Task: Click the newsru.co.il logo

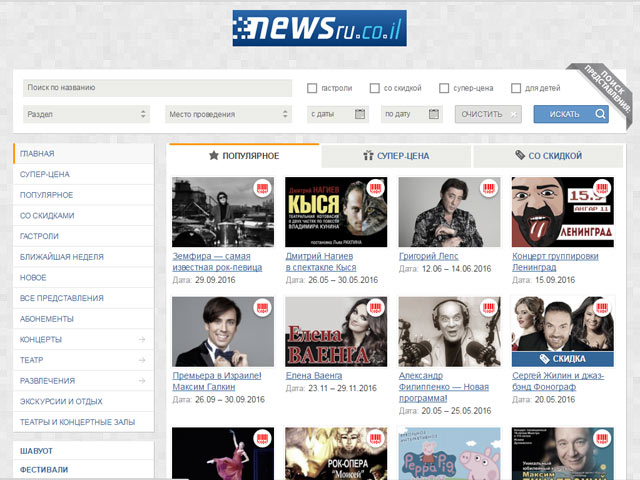Action: pyautogui.click(x=319, y=28)
